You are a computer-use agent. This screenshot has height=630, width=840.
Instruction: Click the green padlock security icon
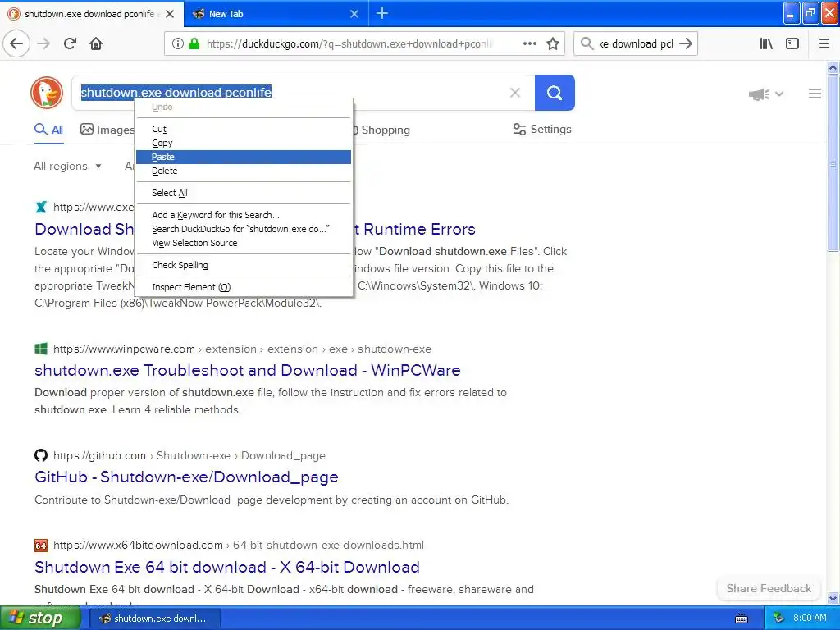click(x=194, y=43)
